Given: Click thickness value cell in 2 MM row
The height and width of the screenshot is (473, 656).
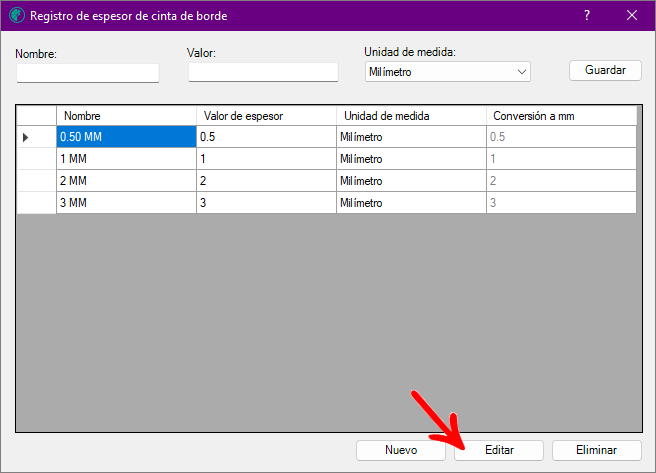Looking at the screenshot, I should [266, 181].
